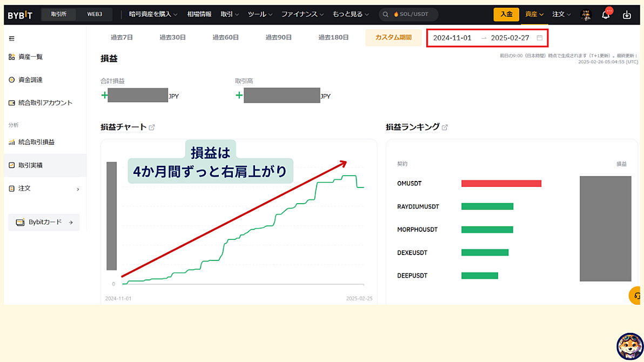Image resolution: width=644 pixels, height=362 pixels.
Task: Open the Bybitカード link
Action: click(44, 222)
